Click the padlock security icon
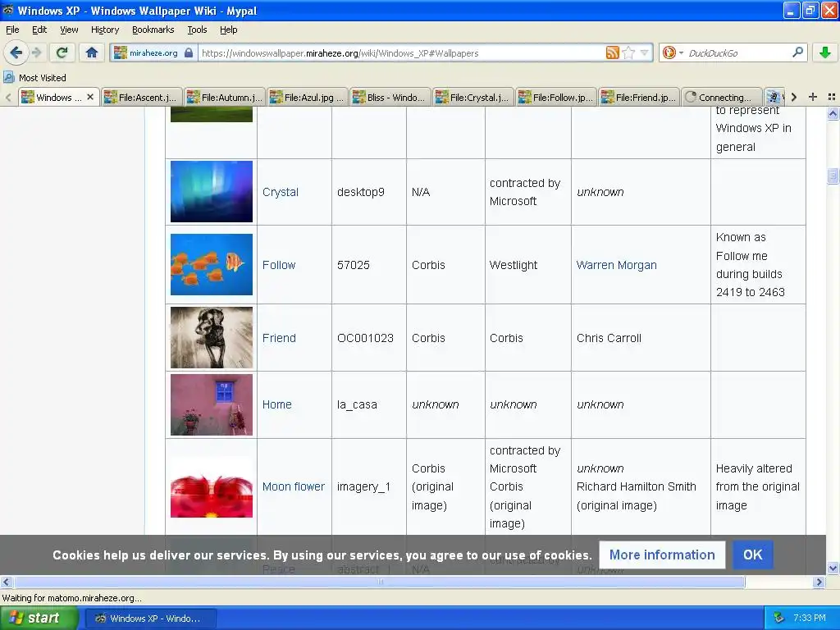The height and width of the screenshot is (630, 840). tap(189, 53)
